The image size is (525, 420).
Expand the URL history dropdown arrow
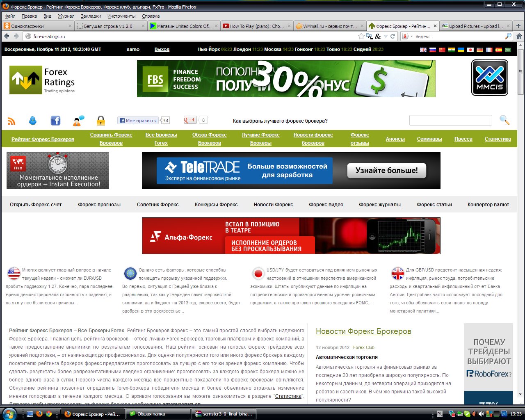click(385, 36)
